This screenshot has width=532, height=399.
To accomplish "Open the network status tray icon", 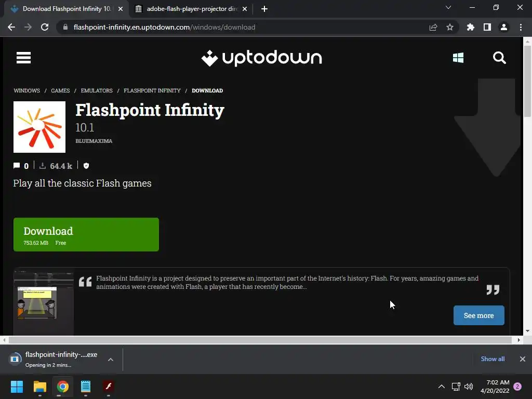I will tap(456, 387).
